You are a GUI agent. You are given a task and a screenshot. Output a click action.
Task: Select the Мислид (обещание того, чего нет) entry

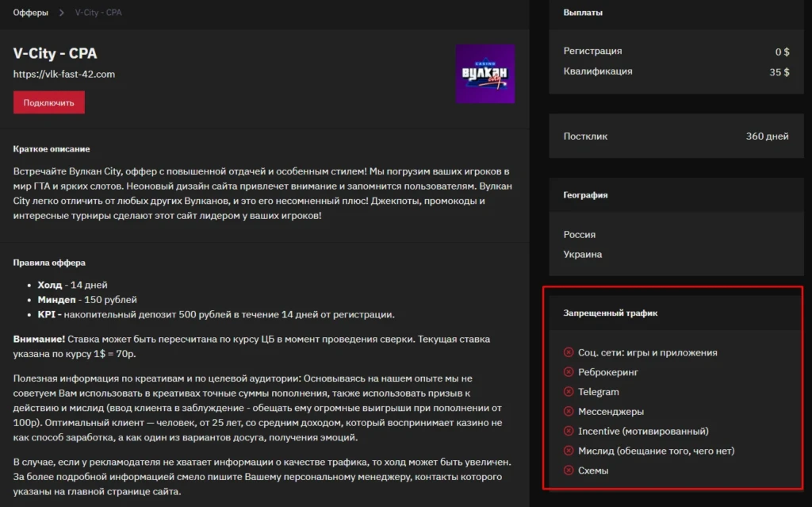pyautogui.click(x=656, y=451)
